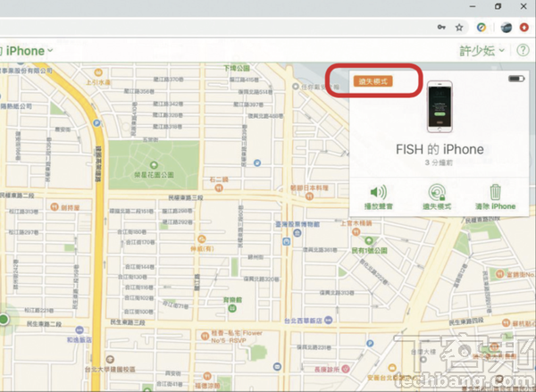This screenshot has height=392, width=536.
Task: Click the Erase iPhone trash button (清除 iPhone)
Action: [495, 197]
